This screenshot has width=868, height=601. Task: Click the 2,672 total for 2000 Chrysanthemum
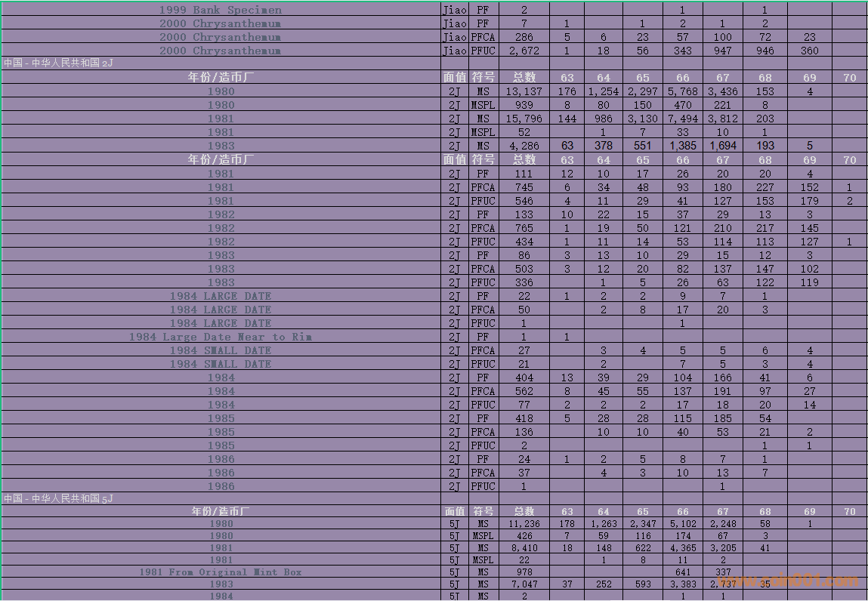click(524, 51)
